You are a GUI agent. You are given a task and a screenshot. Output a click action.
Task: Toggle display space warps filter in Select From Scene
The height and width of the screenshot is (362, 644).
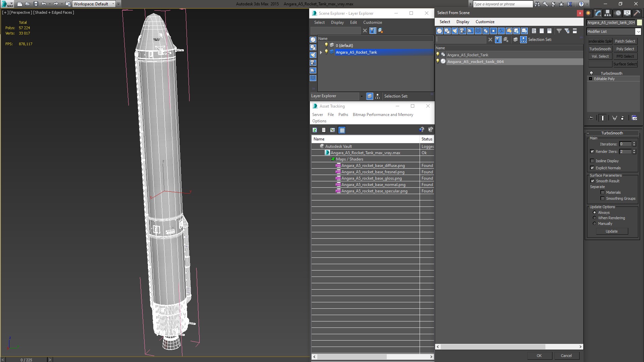pos(478,31)
